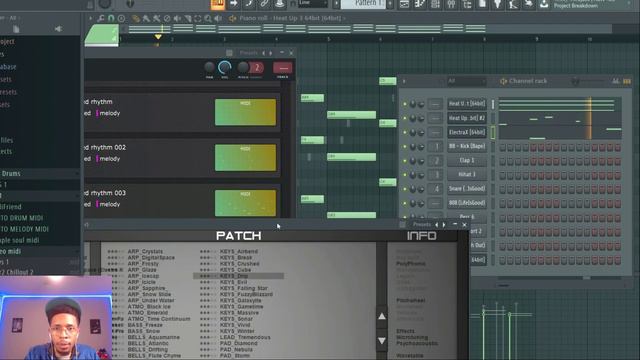
Task: Click MIDI thumbnail for rhythm 002
Action: pos(245,157)
